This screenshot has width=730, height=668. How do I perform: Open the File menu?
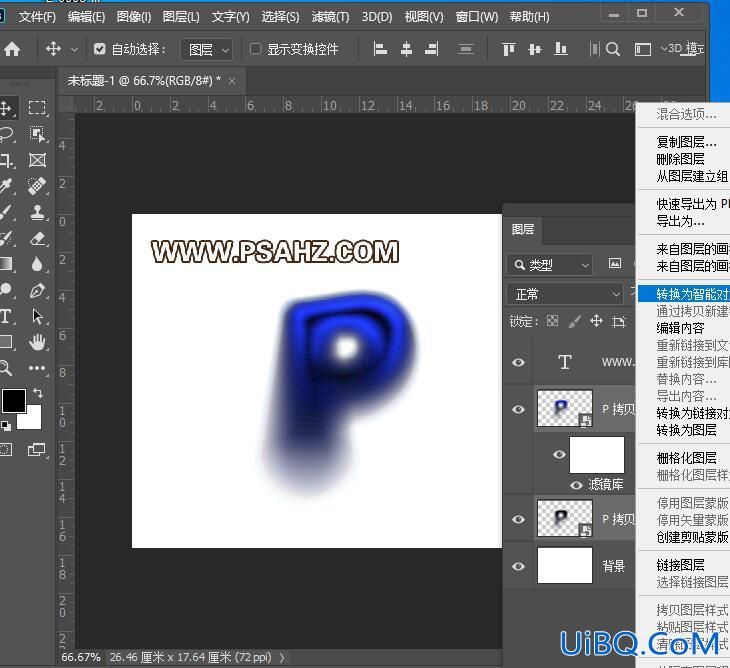click(x=37, y=17)
